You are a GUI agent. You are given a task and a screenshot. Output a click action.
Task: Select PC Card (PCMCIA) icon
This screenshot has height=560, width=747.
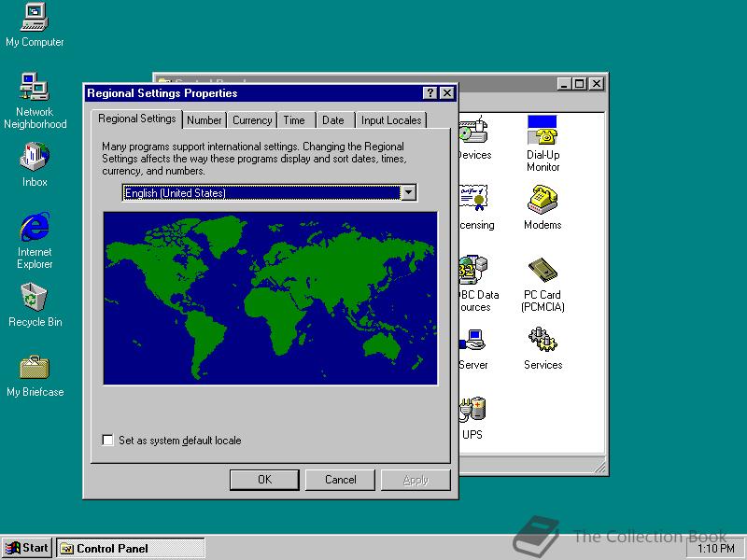pyautogui.click(x=543, y=285)
